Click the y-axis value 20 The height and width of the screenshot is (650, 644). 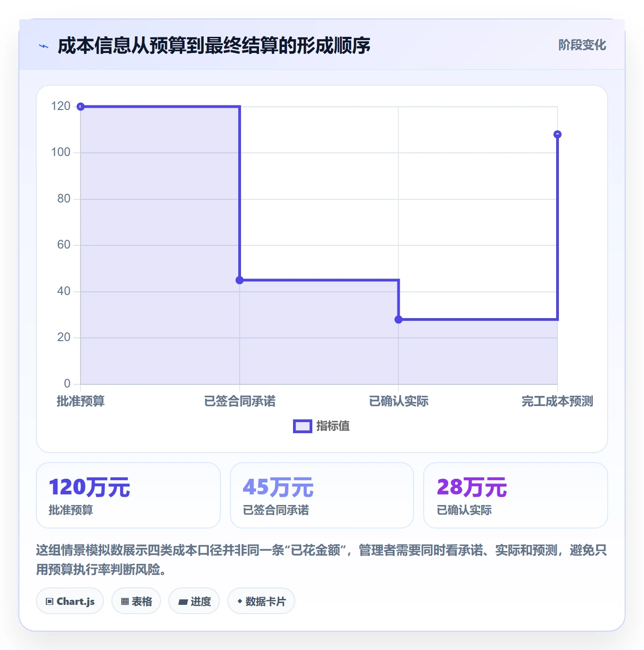pyautogui.click(x=64, y=337)
